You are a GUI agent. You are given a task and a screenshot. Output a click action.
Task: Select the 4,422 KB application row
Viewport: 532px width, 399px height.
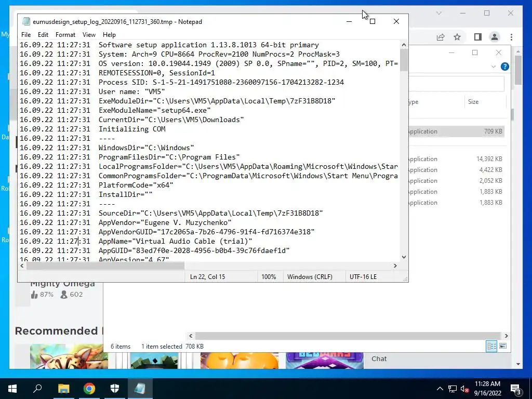pos(456,170)
